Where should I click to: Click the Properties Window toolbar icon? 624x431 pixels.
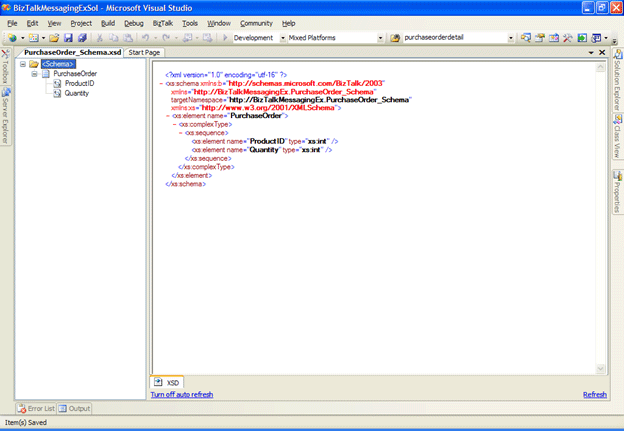coord(540,38)
